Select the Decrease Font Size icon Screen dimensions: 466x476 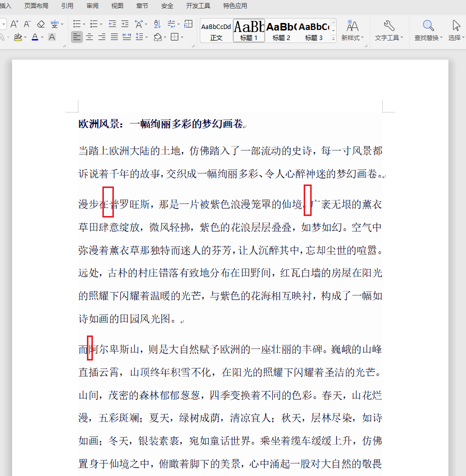26,24
